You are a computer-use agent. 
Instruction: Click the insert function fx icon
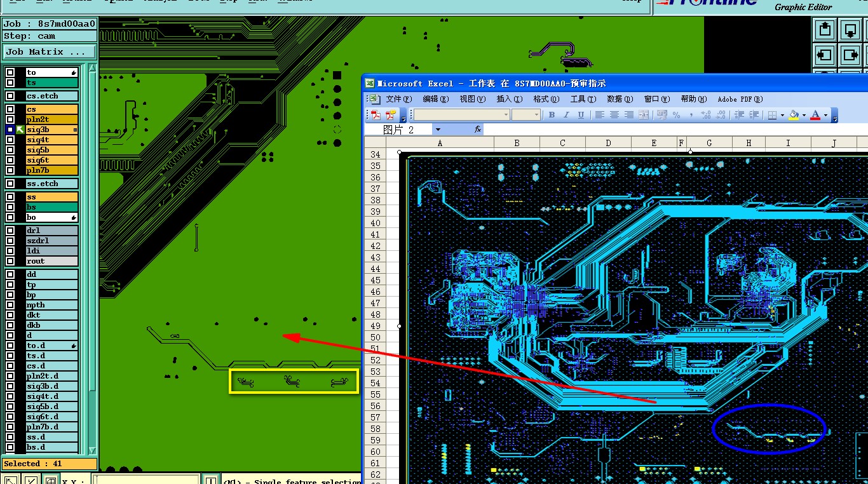[x=478, y=129]
